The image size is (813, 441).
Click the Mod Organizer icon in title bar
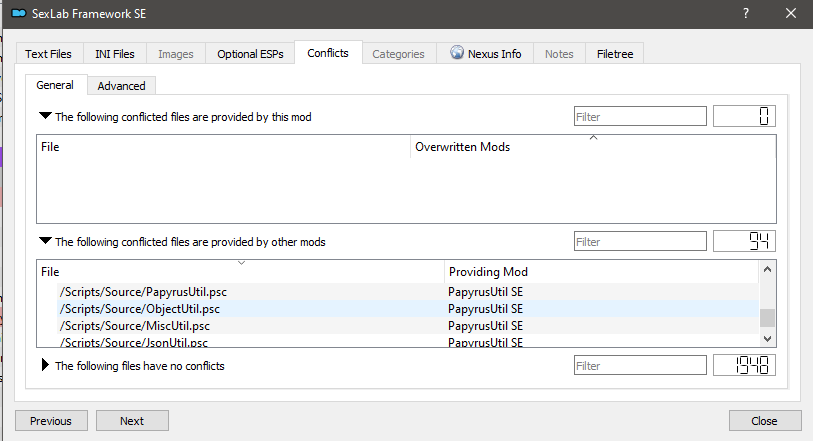click(19, 13)
